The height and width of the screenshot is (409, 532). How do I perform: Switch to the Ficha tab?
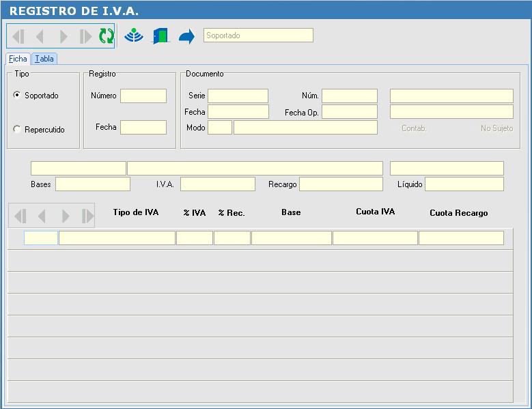[x=18, y=59]
